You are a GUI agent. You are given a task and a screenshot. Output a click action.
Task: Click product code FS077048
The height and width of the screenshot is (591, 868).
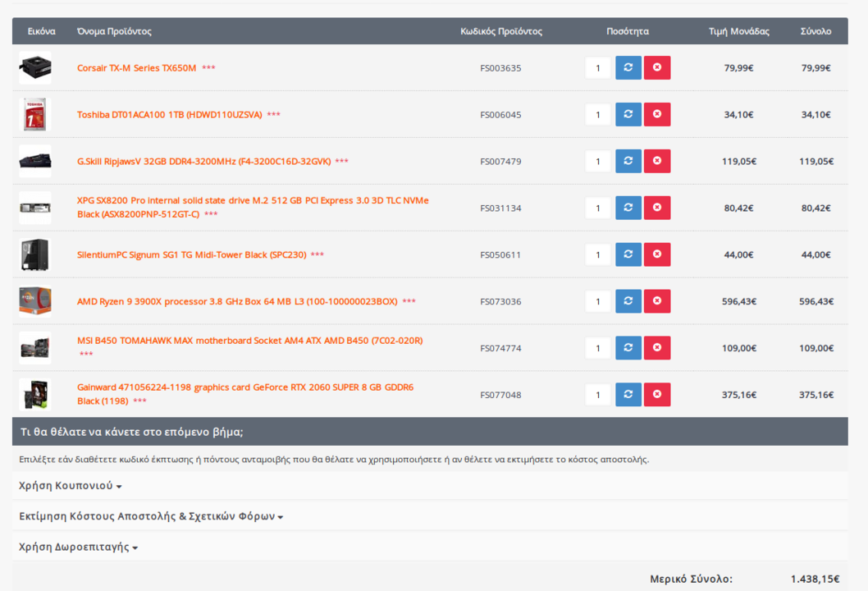(x=500, y=395)
